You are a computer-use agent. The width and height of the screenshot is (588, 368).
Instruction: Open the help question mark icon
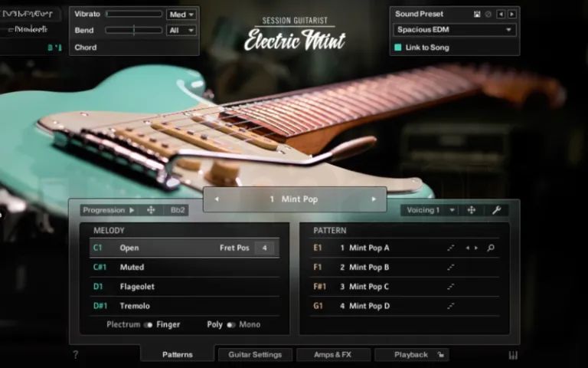[x=75, y=354]
